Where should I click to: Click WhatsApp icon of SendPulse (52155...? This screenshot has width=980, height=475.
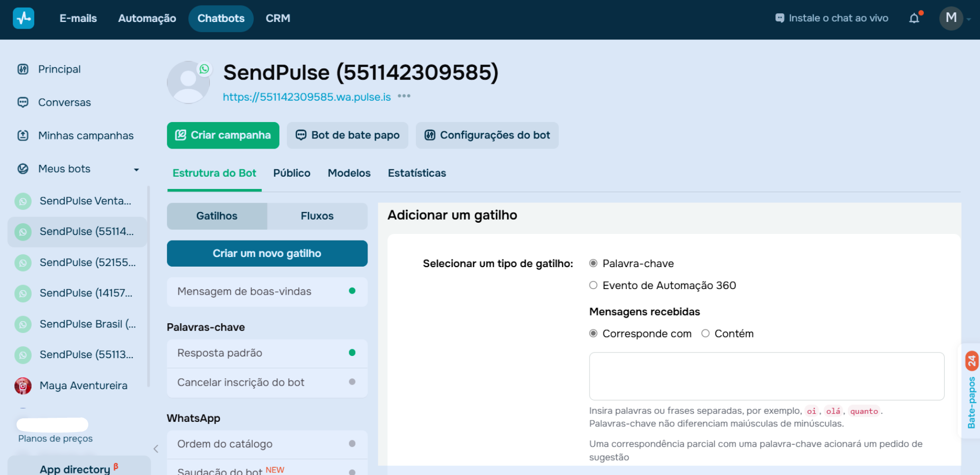coord(23,263)
